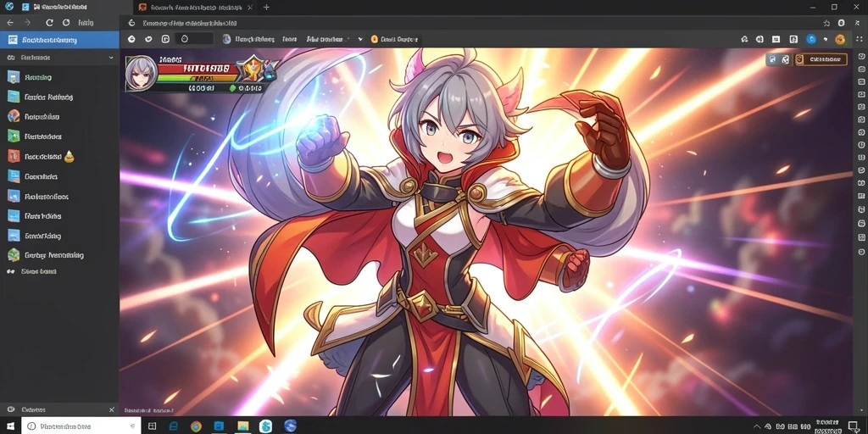This screenshot has height=434, width=868.
Task: Open the taskbar clock and date
Action: (x=829, y=426)
